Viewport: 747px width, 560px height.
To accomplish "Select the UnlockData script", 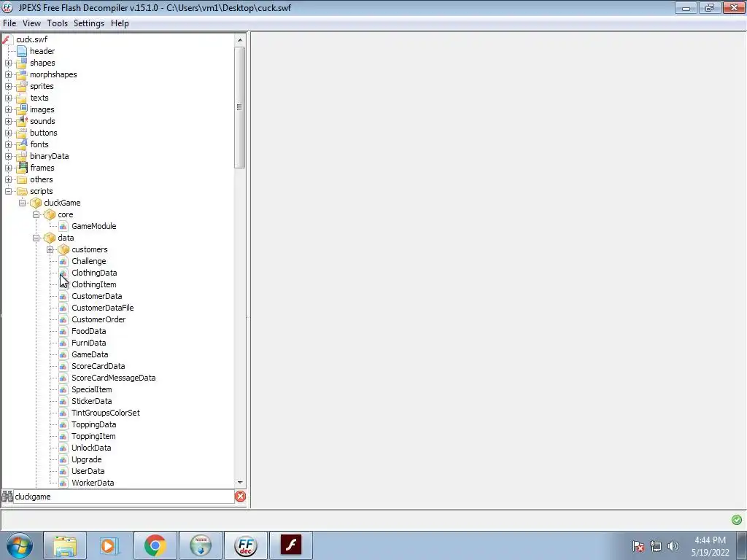I will coord(91,448).
